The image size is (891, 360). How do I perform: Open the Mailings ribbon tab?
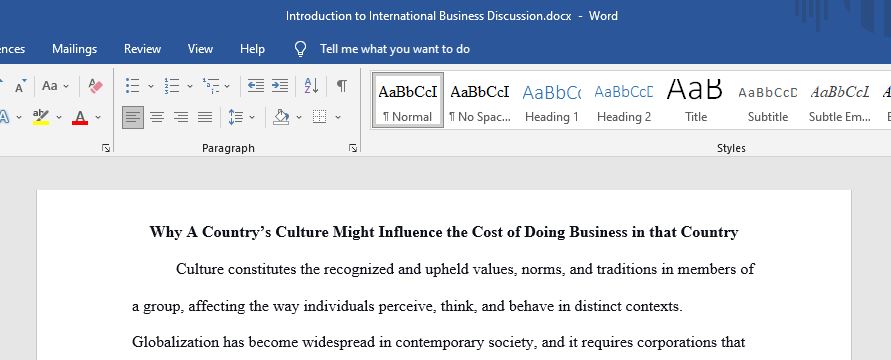pos(74,49)
